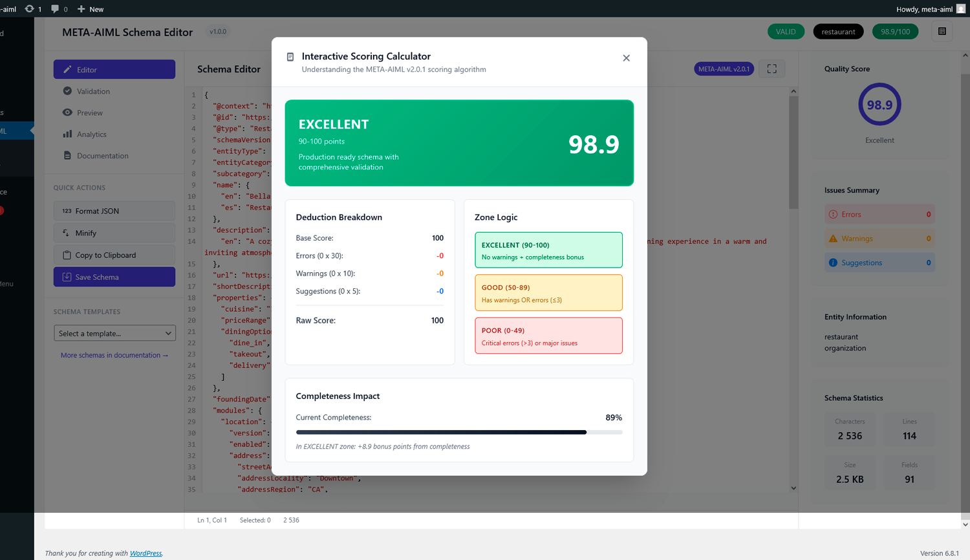Click the 98.9/100 score badge
The width and height of the screenshot is (970, 560).
(x=895, y=32)
